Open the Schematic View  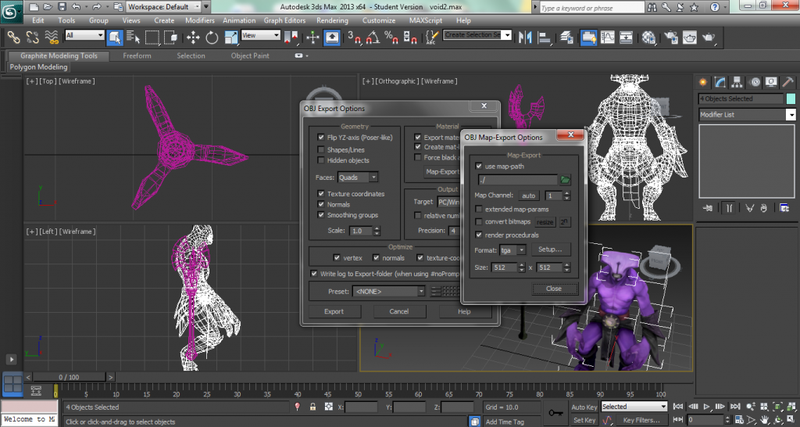(626, 37)
